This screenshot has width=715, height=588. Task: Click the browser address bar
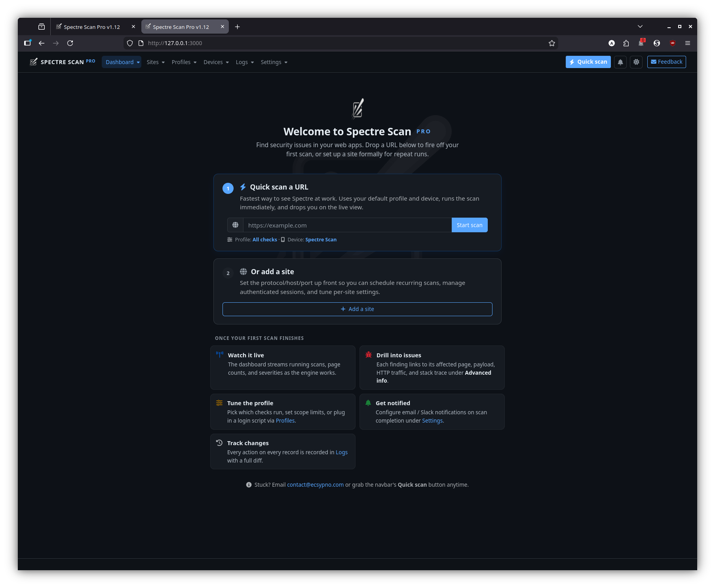tap(340, 43)
